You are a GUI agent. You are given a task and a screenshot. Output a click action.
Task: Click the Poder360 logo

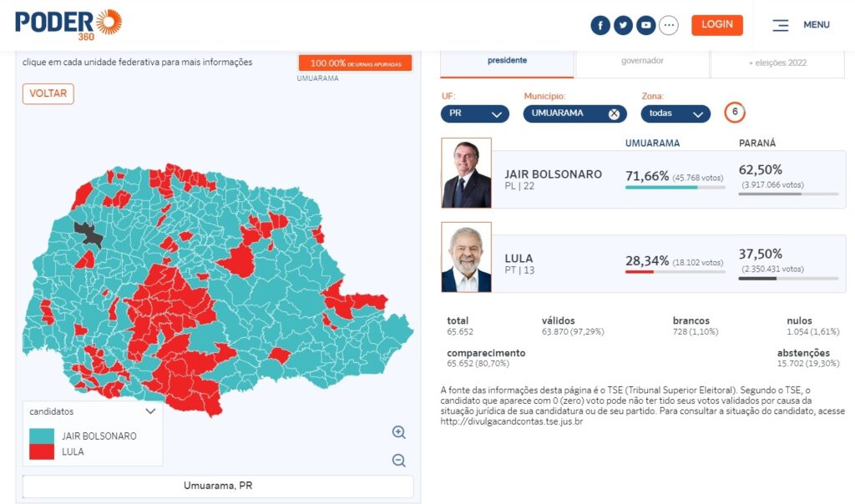pos(68,24)
